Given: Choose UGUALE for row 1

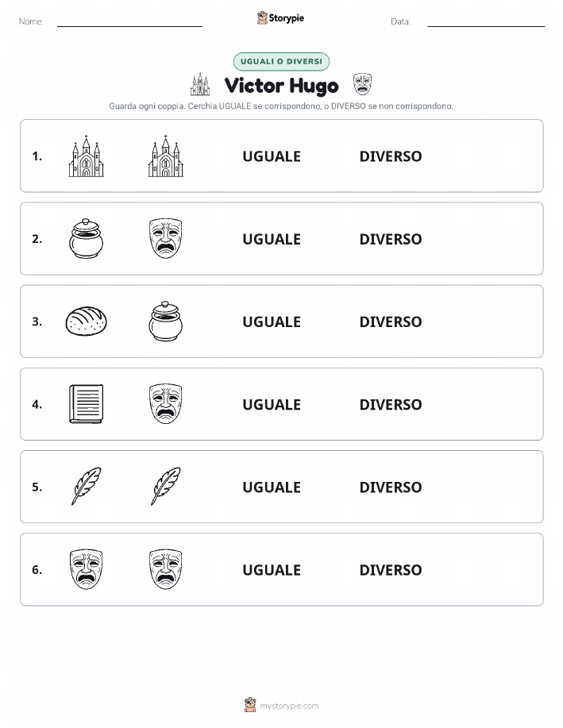Looking at the screenshot, I should [272, 156].
